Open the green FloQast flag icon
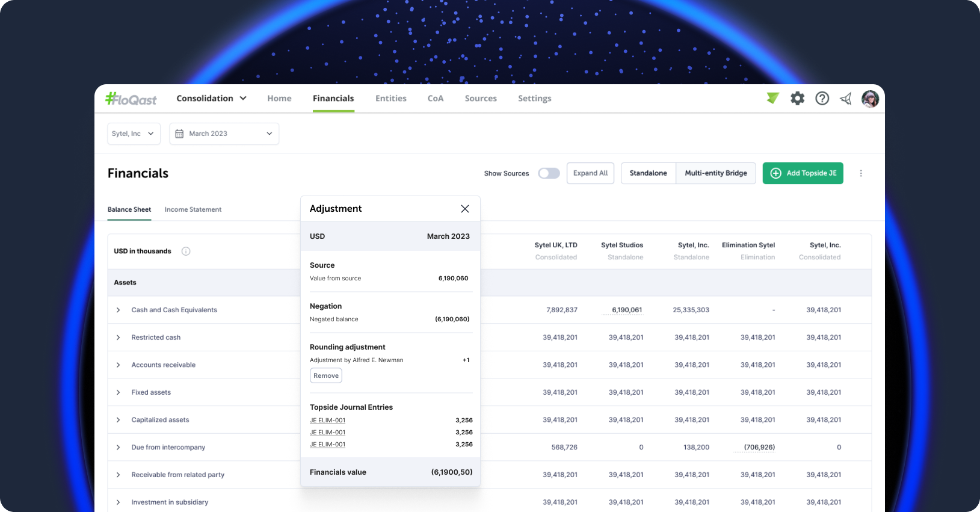Screen dimensions: 980x512 [773, 98]
